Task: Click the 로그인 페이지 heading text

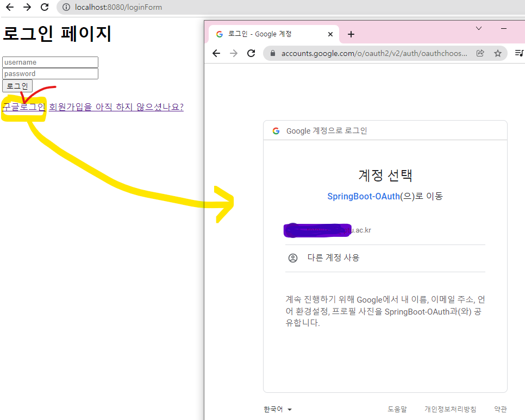Action: [x=57, y=34]
